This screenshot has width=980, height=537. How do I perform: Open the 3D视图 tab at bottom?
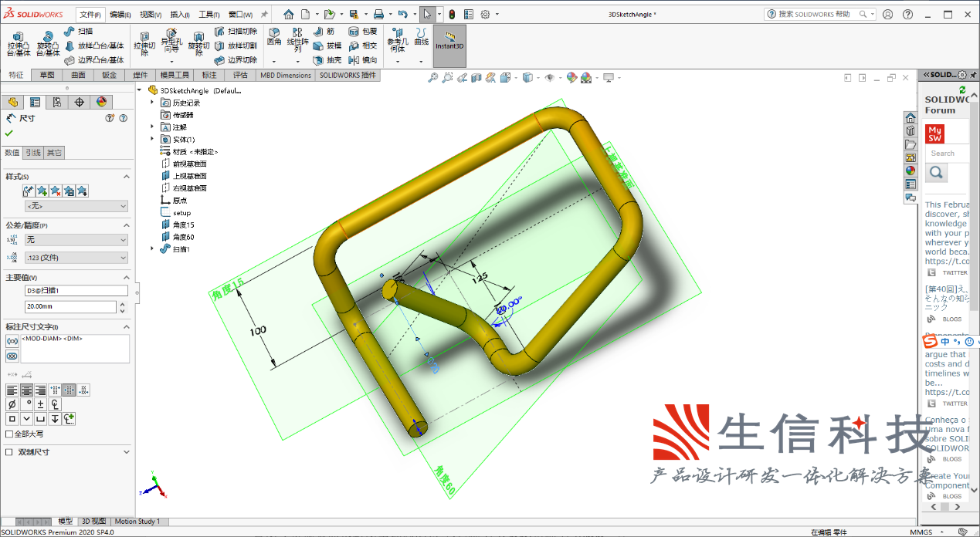point(94,522)
